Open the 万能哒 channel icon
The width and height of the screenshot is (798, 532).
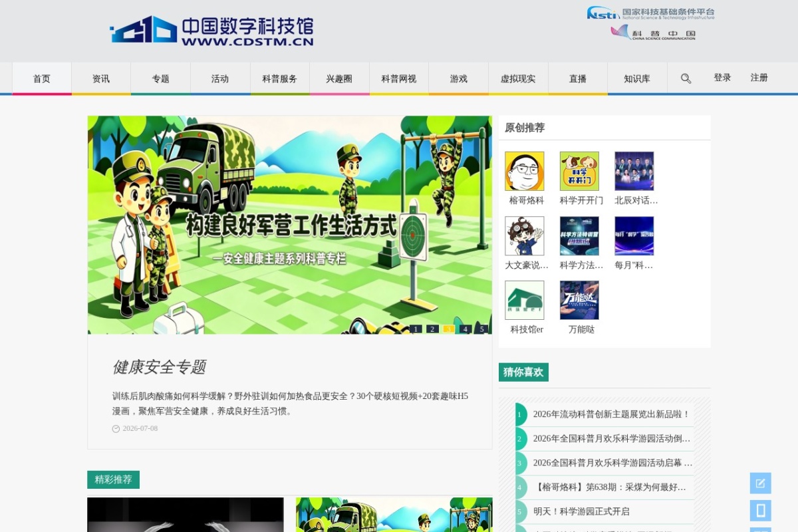(x=579, y=300)
